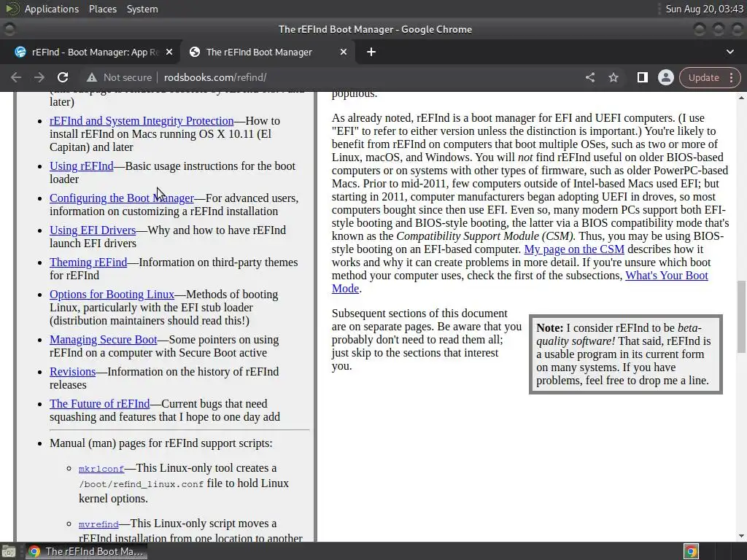
Task: Open the Chrome three-dot menu
Action: click(731, 77)
